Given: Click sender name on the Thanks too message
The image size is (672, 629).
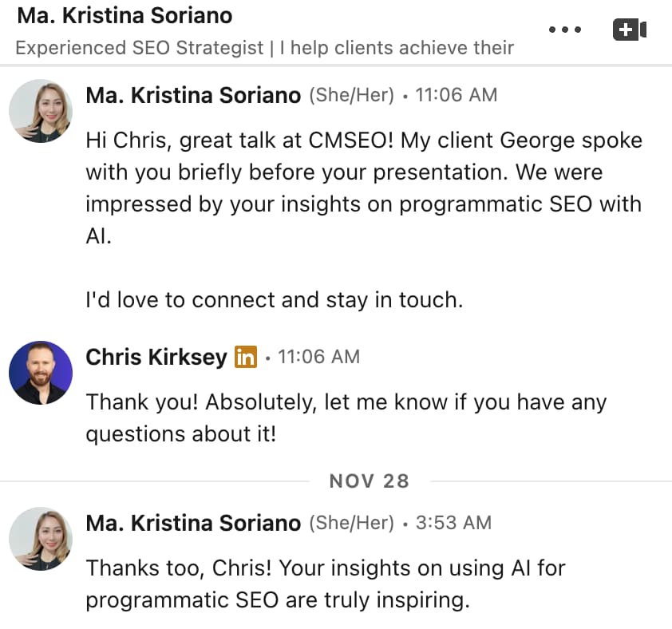Looking at the screenshot, I should 193,524.
